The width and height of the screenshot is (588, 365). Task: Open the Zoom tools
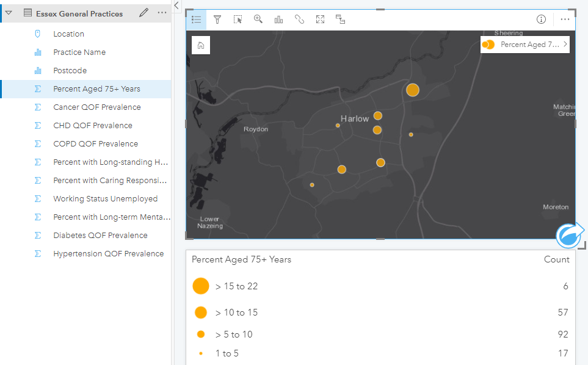[x=258, y=19]
